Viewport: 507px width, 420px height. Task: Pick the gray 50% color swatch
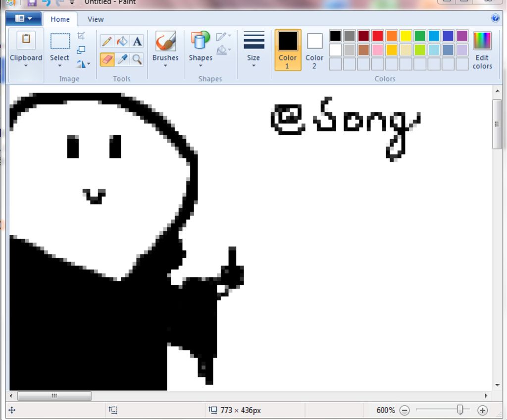tap(350, 36)
